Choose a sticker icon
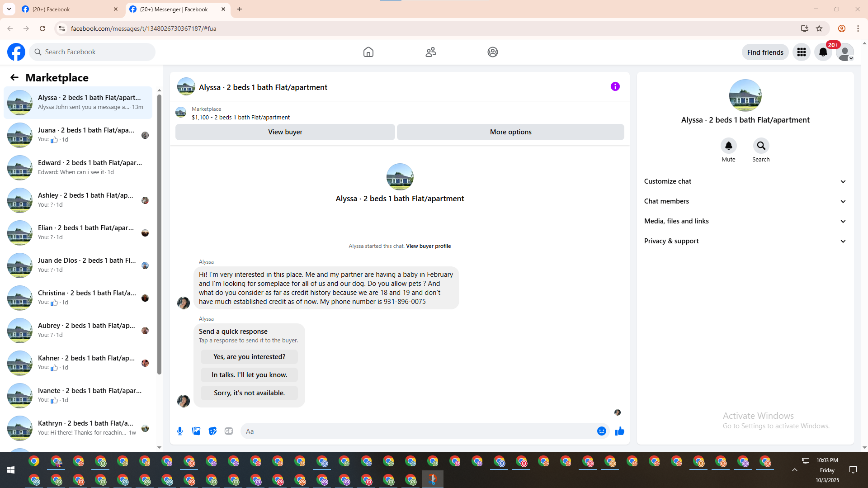The image size is (868, 488). coord(212,431)
